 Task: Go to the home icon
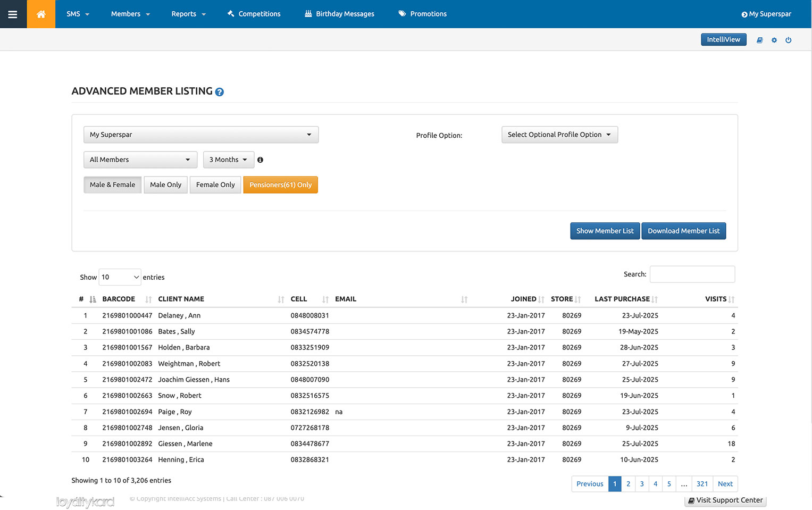pyautogui.click(x=41, y=14)
